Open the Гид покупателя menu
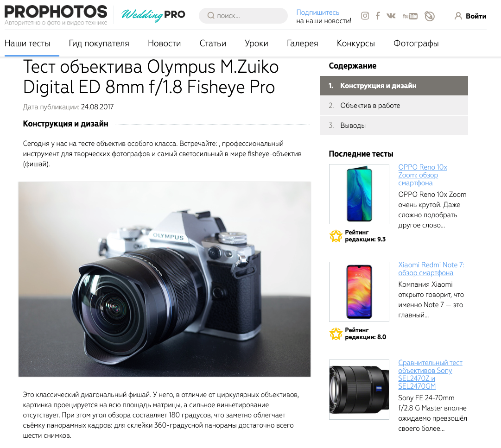 click(99, 44)
